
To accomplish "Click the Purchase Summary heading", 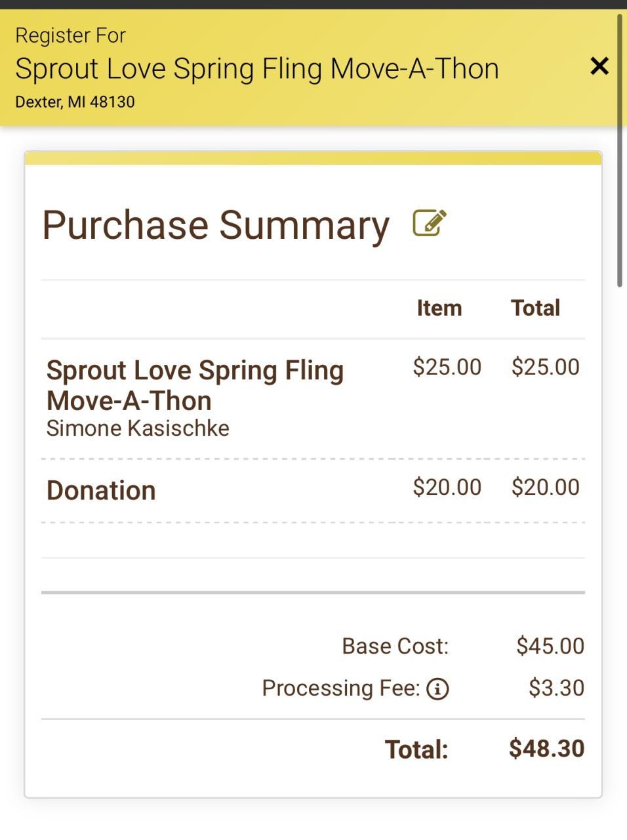I will click(x=216, y=225).
